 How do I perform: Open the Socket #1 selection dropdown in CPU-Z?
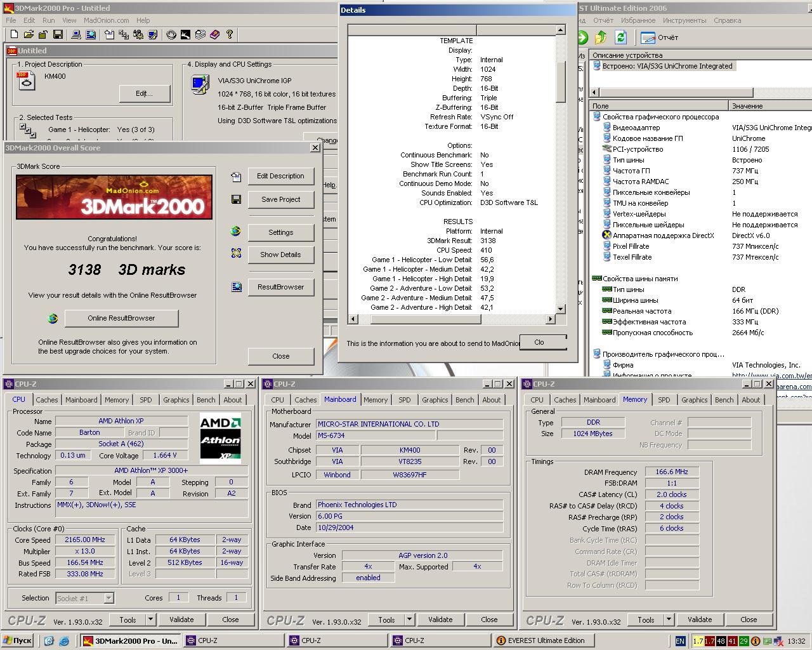pyautogui.click(x=108, y=598)
